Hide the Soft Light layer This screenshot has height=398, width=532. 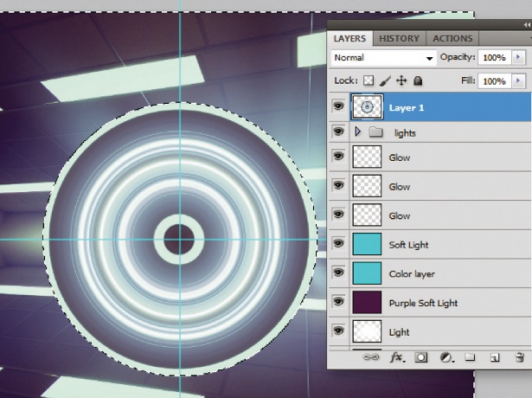(x=338, y=243)
